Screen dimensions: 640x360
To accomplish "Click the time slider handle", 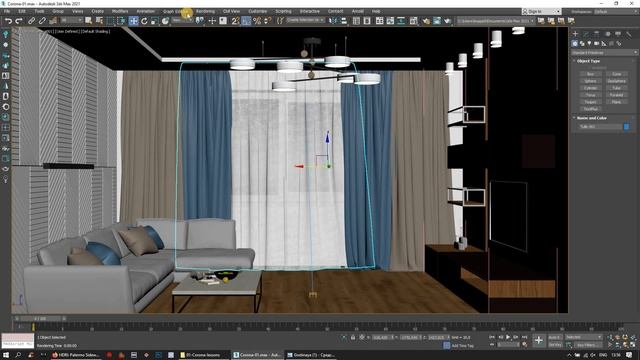I will click(x=40, y=318).
